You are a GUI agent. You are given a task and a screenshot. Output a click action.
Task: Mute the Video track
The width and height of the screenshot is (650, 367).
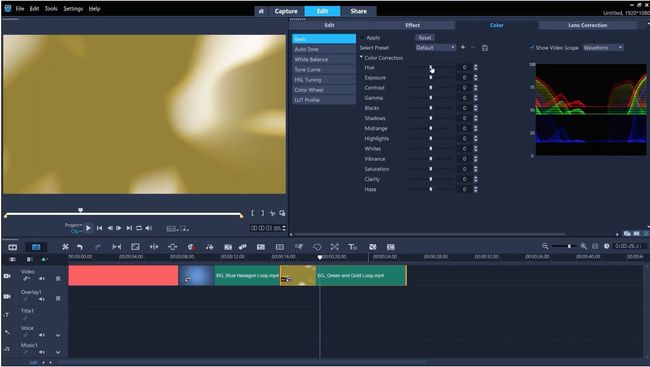click(42, 279)
